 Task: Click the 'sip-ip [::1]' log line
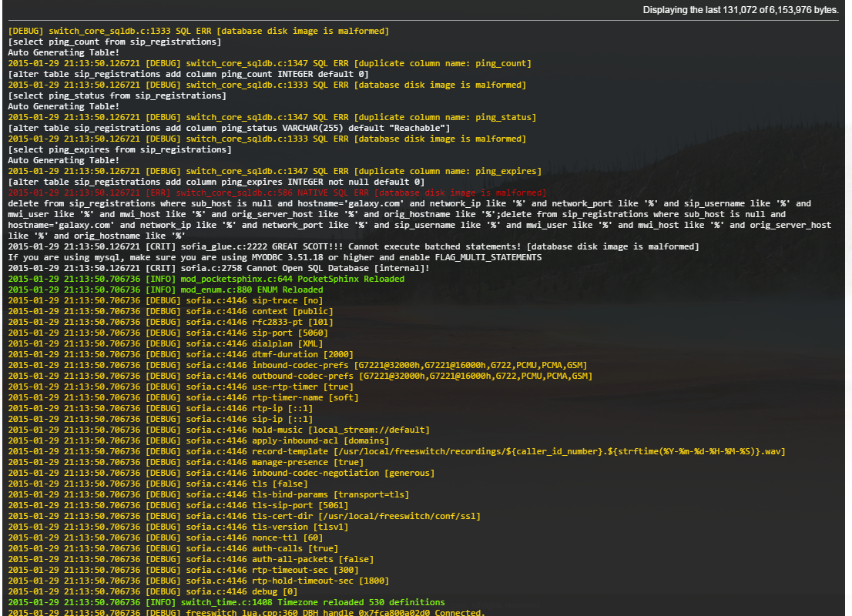tap(160, 420)
